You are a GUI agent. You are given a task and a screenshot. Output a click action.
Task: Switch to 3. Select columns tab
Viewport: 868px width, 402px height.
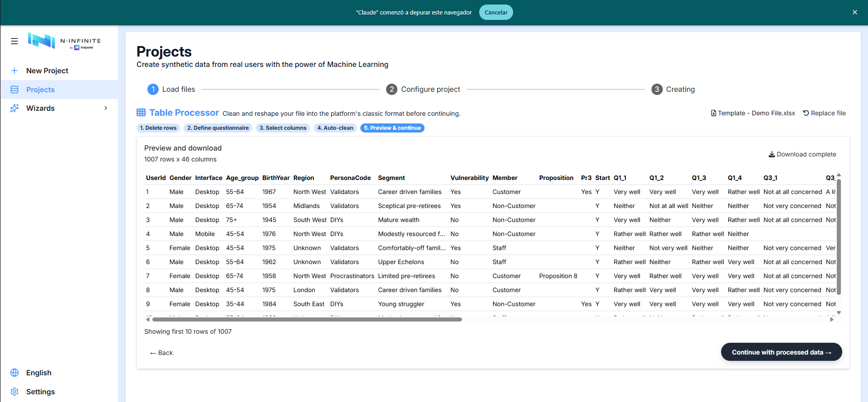(283, 128)
